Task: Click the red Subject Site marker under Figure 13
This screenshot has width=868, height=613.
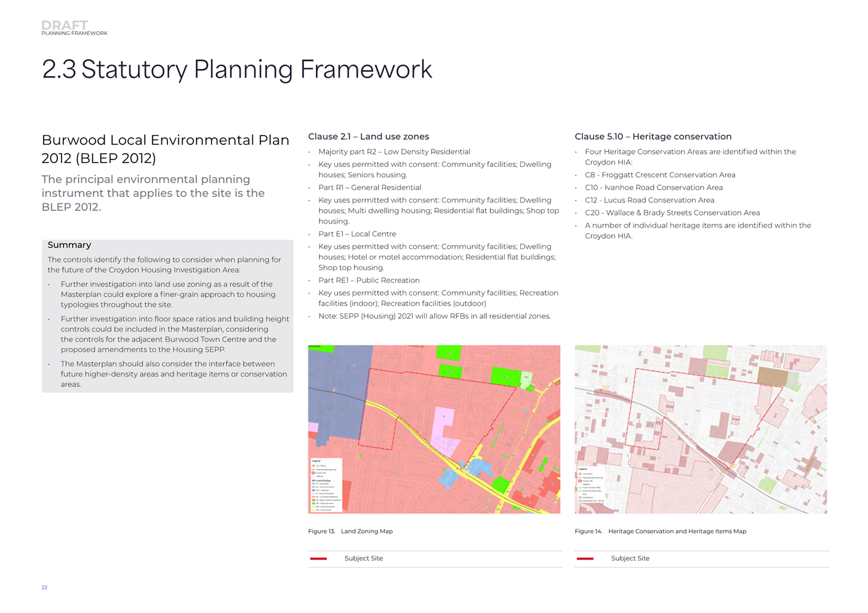Action: pyautogui.click(x=318, y=559)
